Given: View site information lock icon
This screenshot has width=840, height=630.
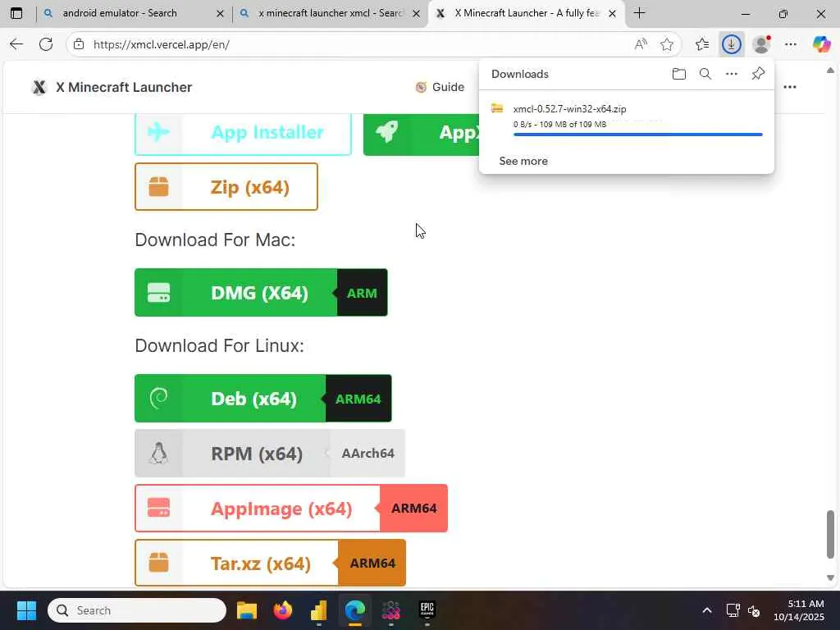Looking at the screenshot, I should pyautogui.click(x=79, y=44).
